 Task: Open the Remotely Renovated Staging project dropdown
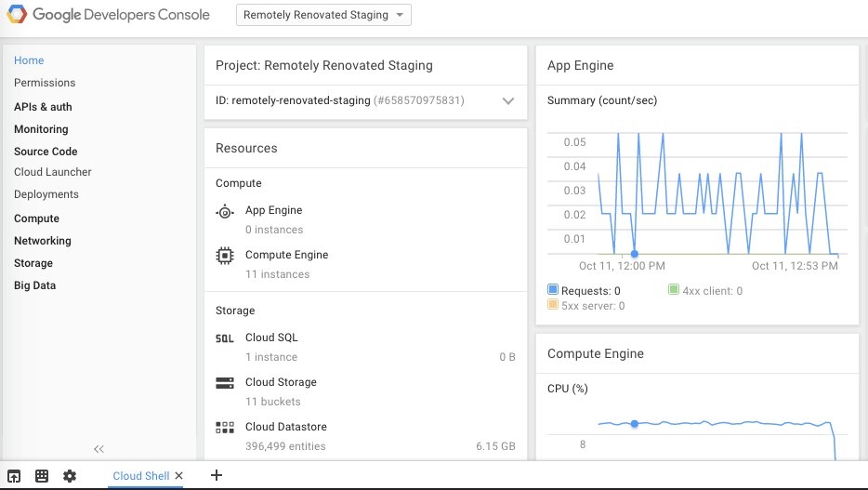323,15
